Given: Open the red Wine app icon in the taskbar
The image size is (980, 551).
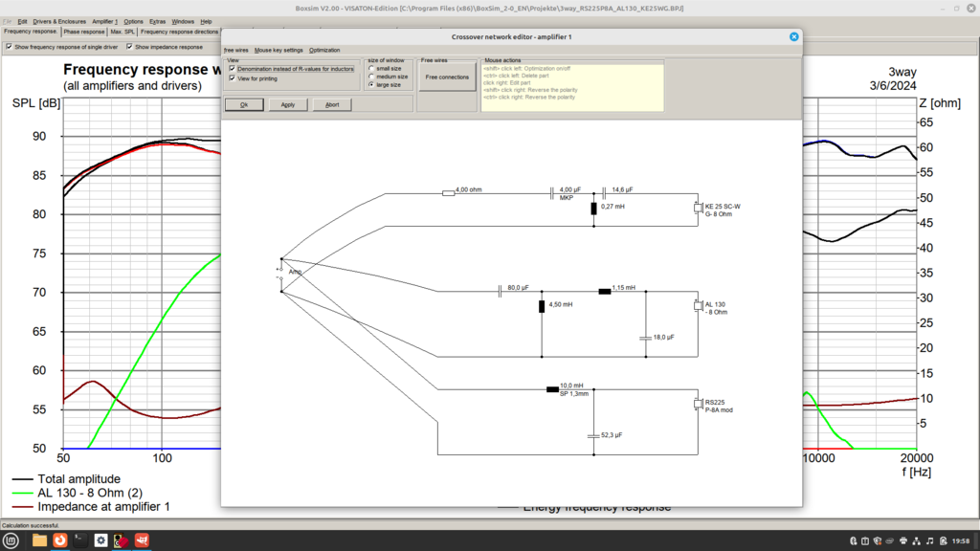Looking at the screenshot, I should point(142,540).
